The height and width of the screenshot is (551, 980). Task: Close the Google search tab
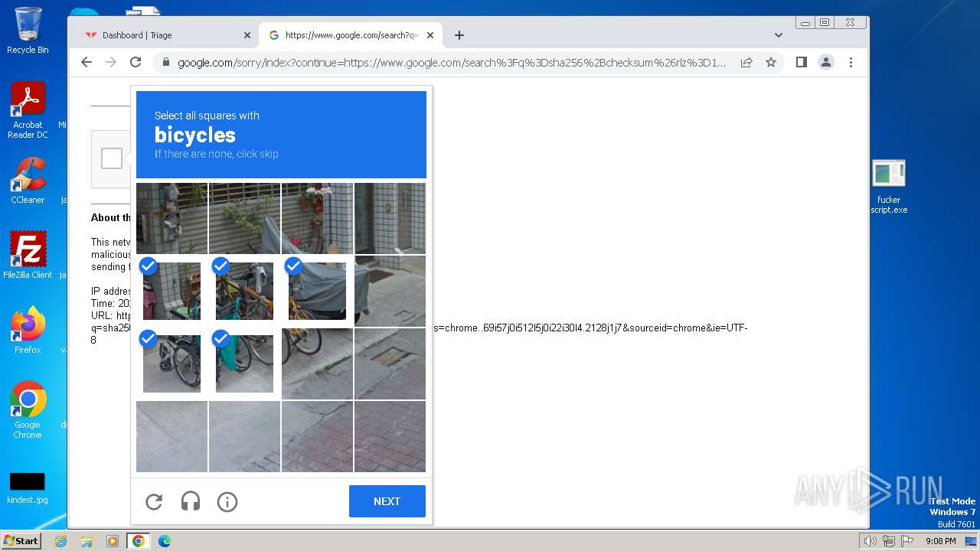430,35
